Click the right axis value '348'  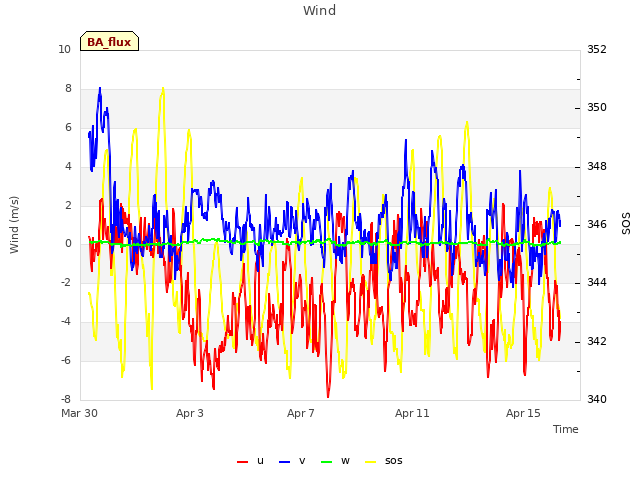click(x=597, y=167)
